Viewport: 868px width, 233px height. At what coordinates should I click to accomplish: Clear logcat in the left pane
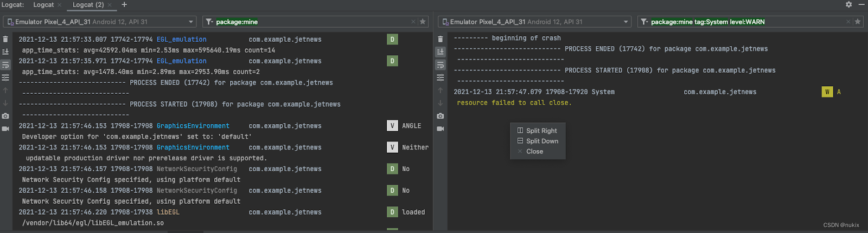tap(5, 39)
